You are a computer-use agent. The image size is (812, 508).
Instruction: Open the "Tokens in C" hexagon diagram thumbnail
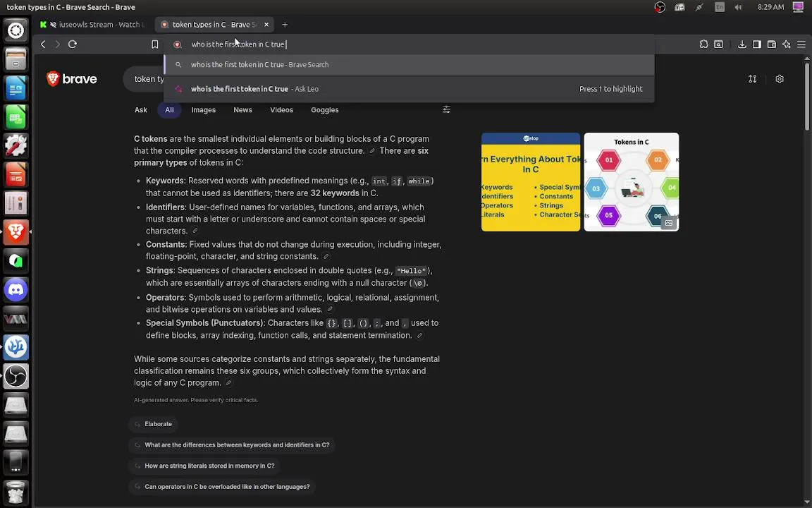click(632, 182)
